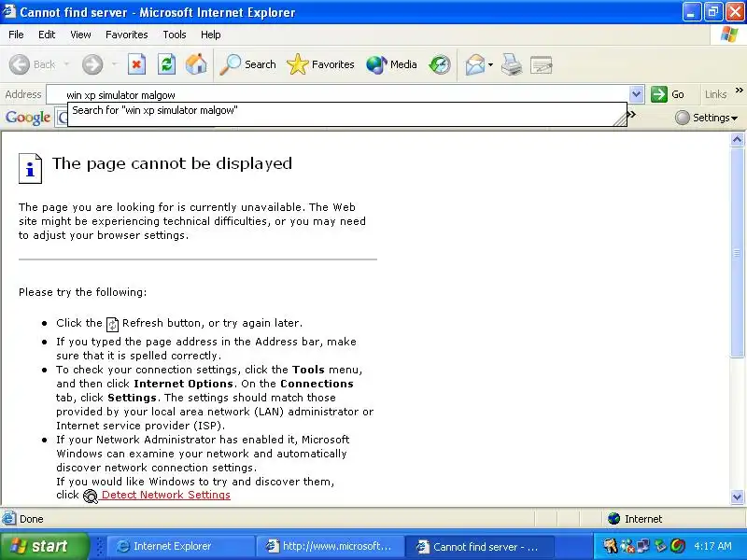Open the History clock icon
The width and height of the screenshot is (747, 560).
[x=439, y=64]
